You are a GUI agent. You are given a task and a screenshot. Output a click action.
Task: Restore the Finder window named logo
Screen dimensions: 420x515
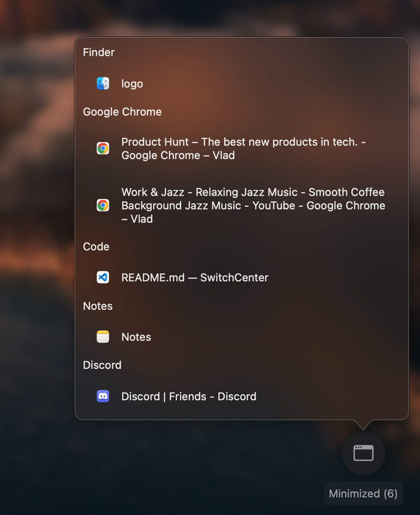(132, 84)
